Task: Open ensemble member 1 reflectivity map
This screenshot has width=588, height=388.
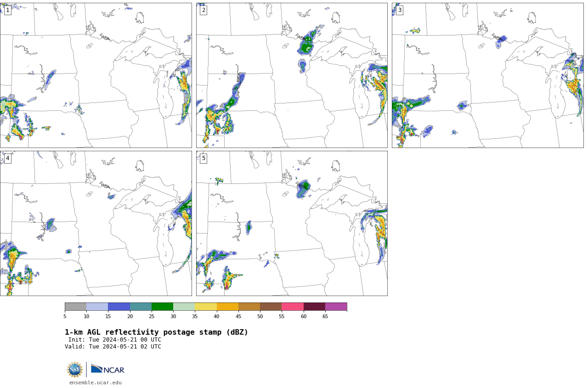Action: [96, 75]
